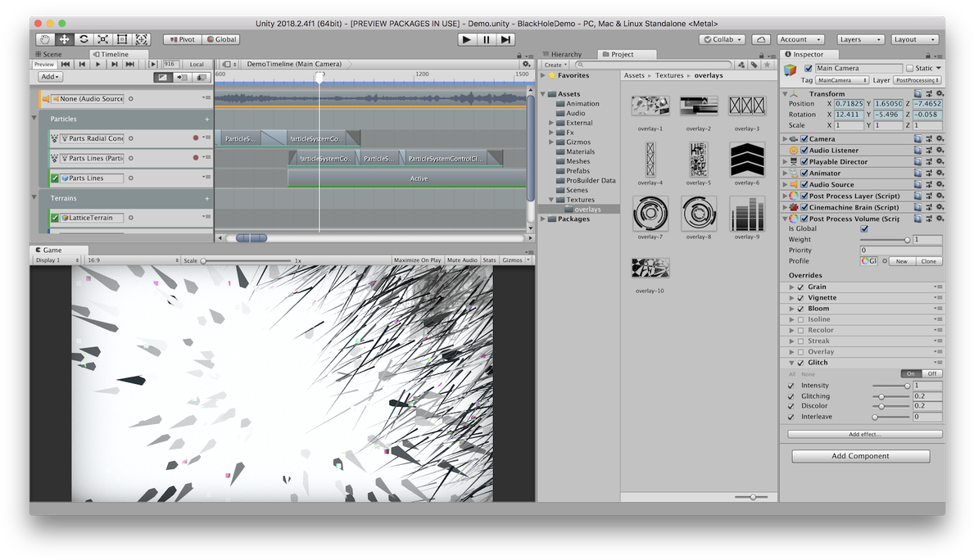Select the Scale tool
The image size is (974, 560).
[102, 39]
